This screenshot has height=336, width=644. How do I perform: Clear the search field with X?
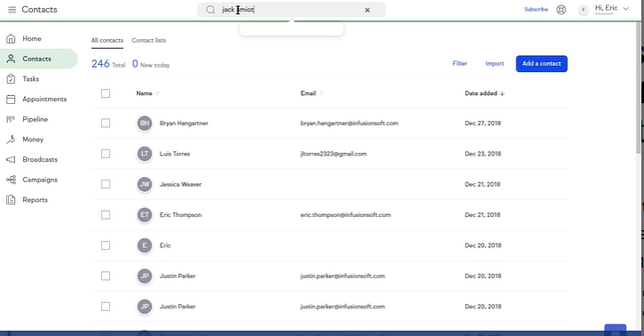(x=367, y=10)
